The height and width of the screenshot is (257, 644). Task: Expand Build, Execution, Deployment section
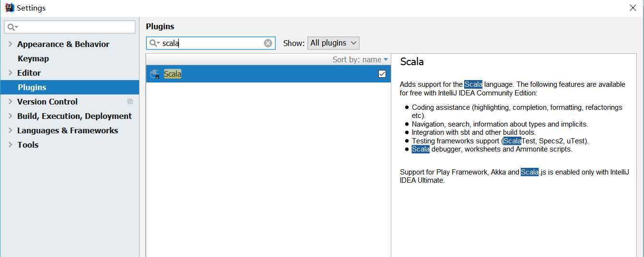click(x=10, y=116)
